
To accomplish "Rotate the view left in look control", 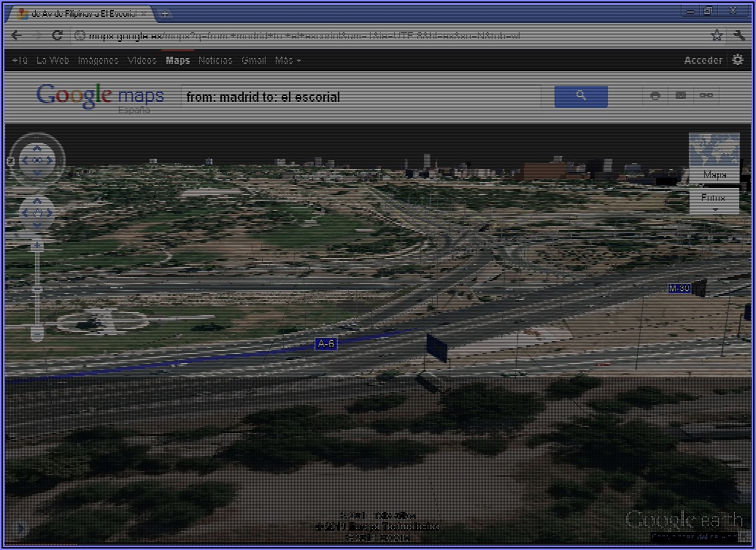I will click(25, 160).
